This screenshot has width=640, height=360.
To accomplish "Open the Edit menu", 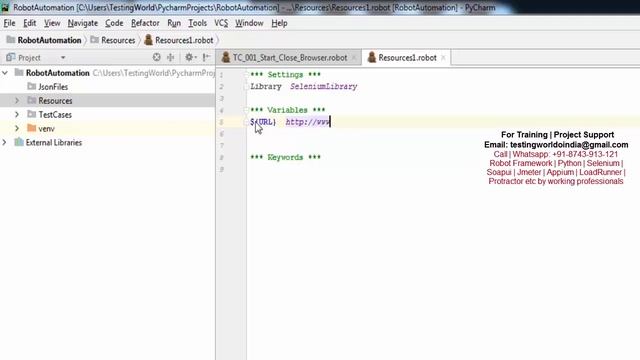I will coord(29,23).
